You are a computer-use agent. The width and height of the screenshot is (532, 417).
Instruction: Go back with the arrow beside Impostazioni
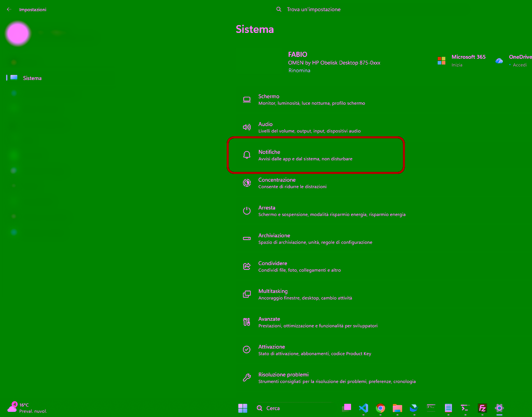(9, 9)
